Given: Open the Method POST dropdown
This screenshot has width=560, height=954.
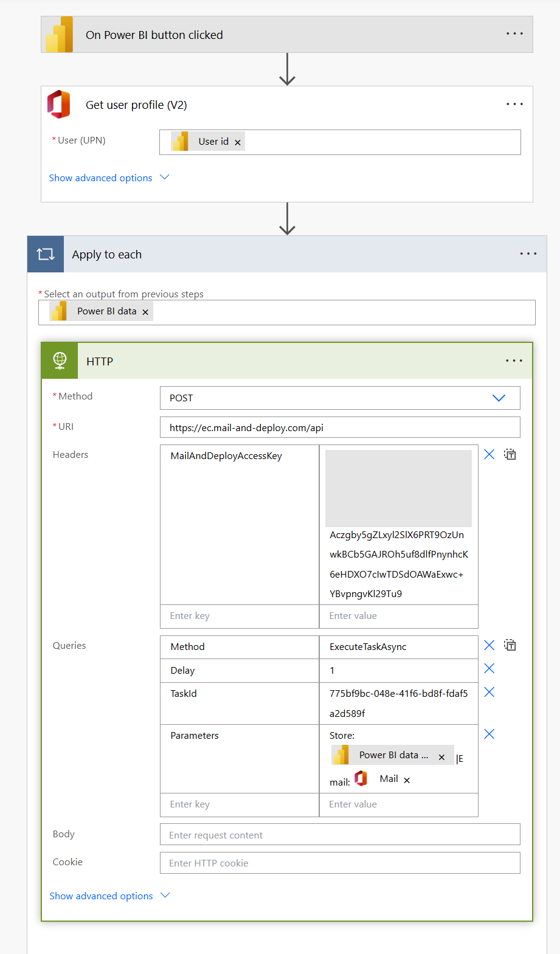Looking at the screenshot, I should [x=499, y=398].
